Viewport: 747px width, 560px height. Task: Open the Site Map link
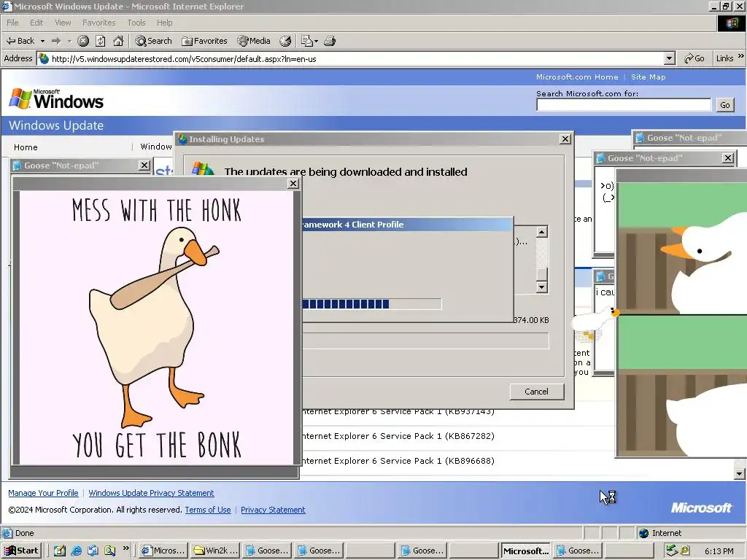[x=648, y=77]
